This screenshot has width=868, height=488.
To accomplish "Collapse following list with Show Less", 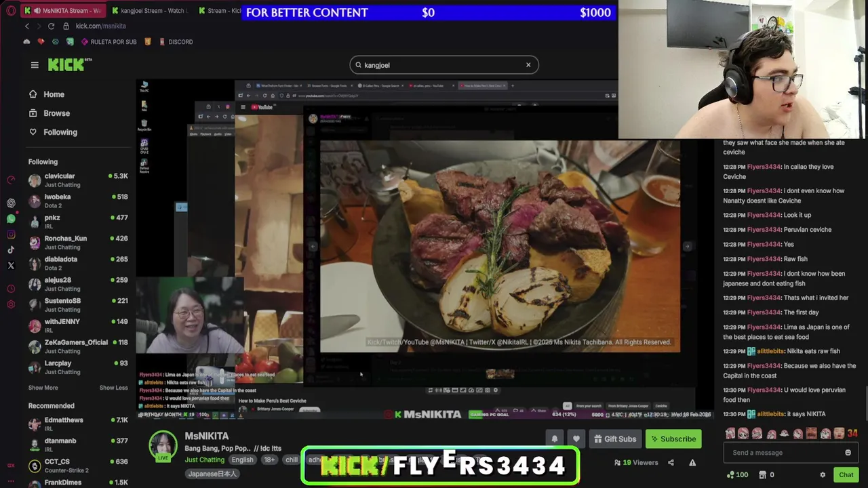I will point(113,388).
